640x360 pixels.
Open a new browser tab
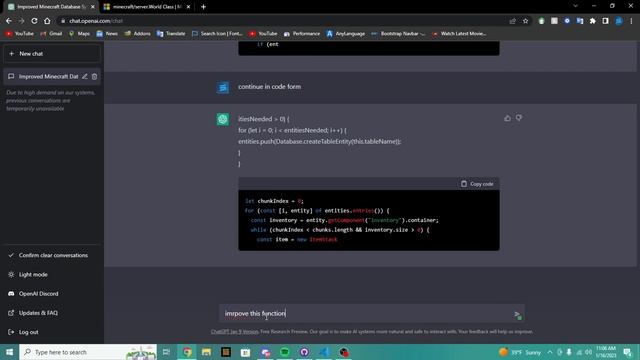coord(203,7)
